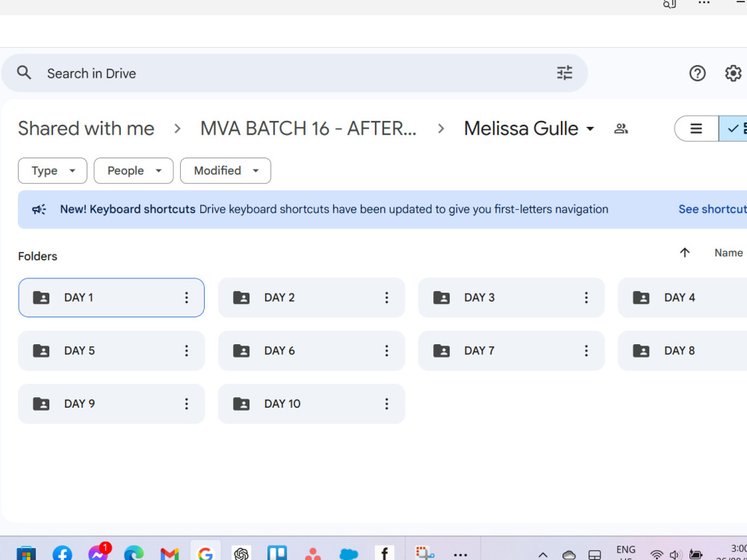The image size is (747, 560).
Task: Go to MVA BATCH 16 breadcrumb
Action: (x=309, y=128)
